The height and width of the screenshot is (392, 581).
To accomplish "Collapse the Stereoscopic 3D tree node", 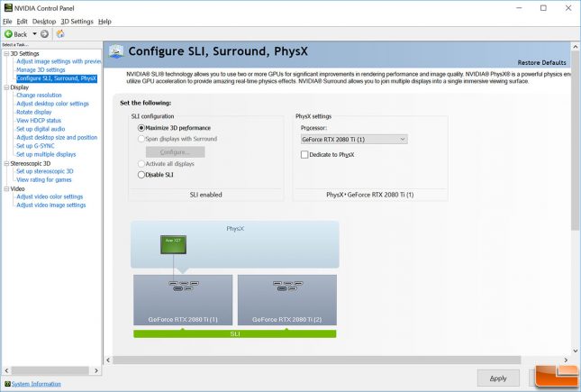I will [6, 163].
